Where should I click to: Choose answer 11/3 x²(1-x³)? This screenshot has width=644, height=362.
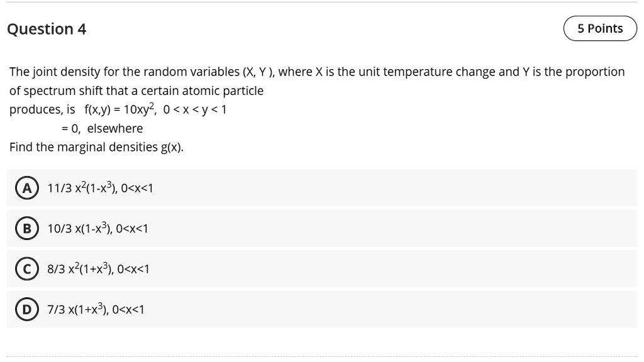101,187
